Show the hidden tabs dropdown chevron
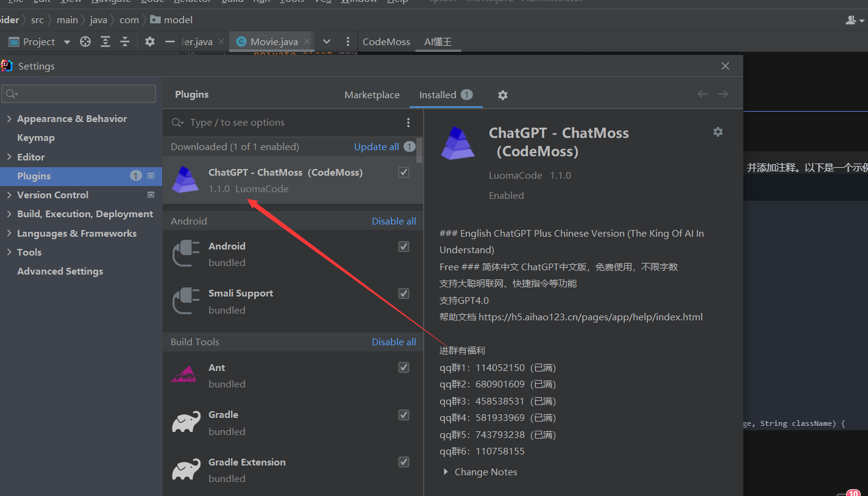Image resolution: width=868 pixels, height=496 pixels. coord(327,41)
